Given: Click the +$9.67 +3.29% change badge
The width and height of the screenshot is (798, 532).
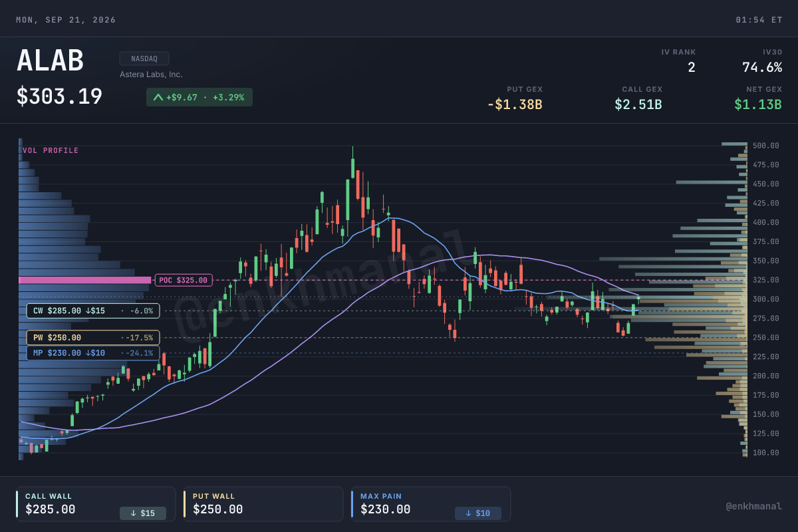Looking at the screenshot, I should coord(199,97).
